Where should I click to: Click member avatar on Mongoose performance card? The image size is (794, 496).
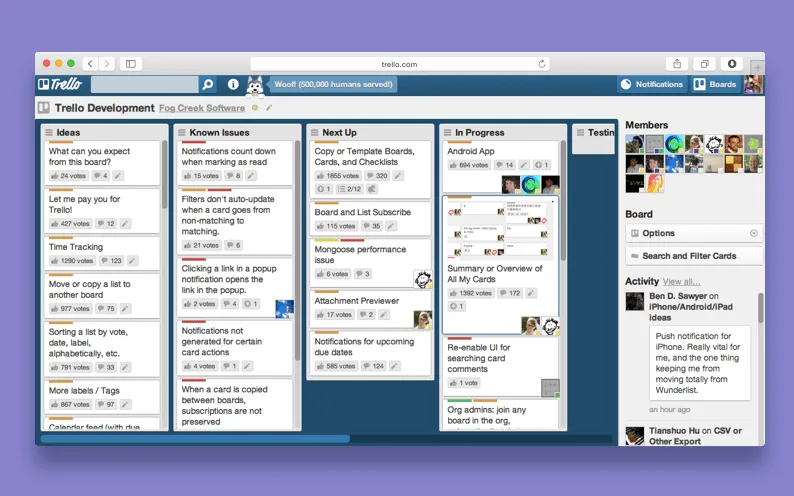coord(423,279)
